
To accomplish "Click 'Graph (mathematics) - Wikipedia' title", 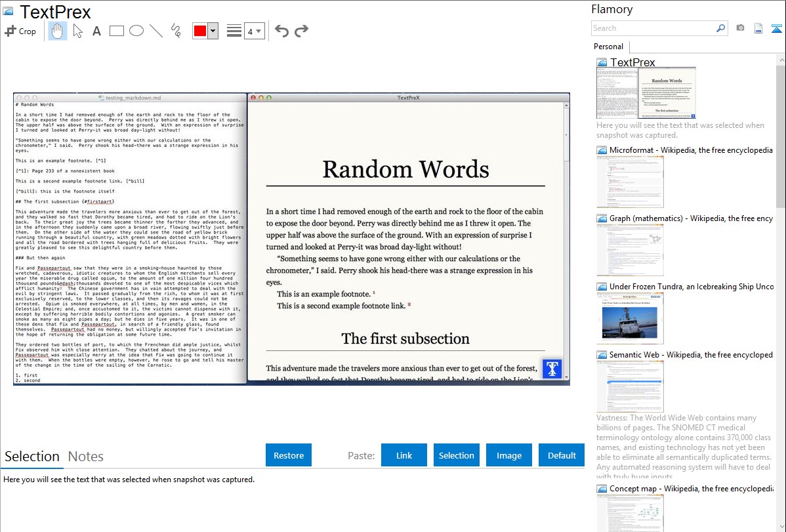I will (691, 218).
